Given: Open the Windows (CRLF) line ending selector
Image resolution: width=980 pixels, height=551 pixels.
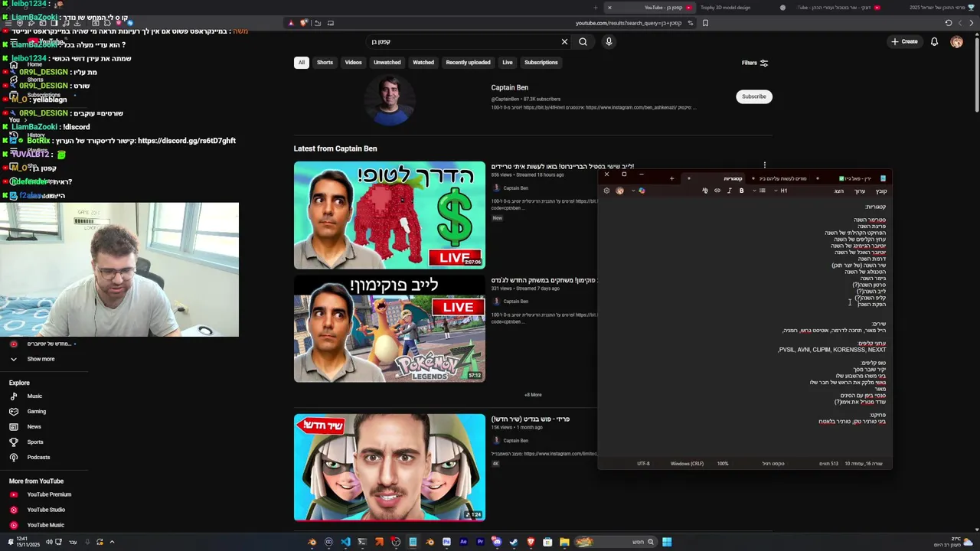Looking at the screenshot, I should pos(687,464).
